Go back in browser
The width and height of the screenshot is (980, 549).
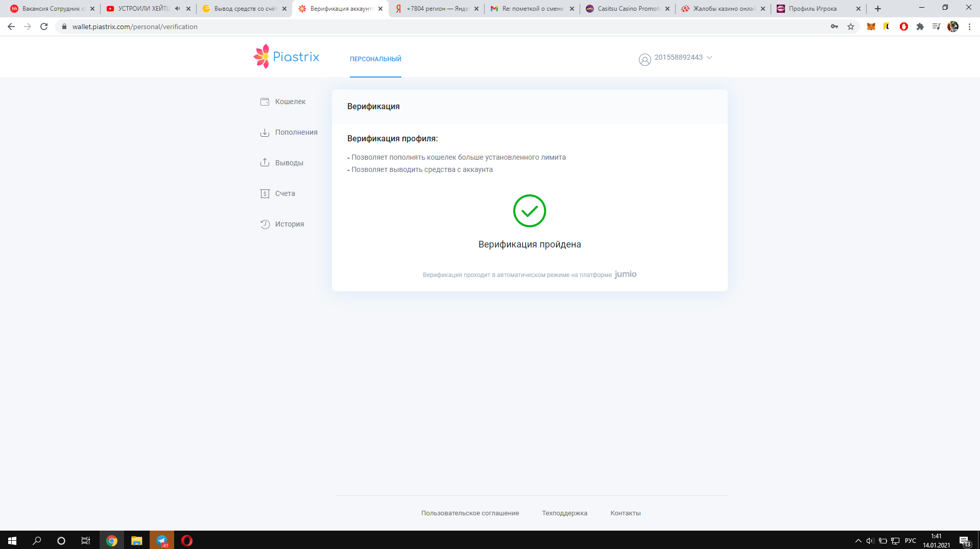pos(11,27)
